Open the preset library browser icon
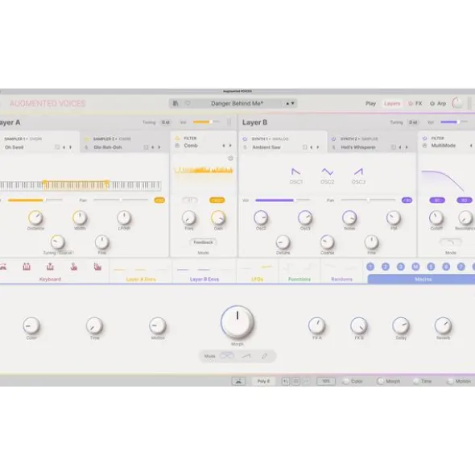This screenshot has width=475, height=476. [x=176, y=104]
